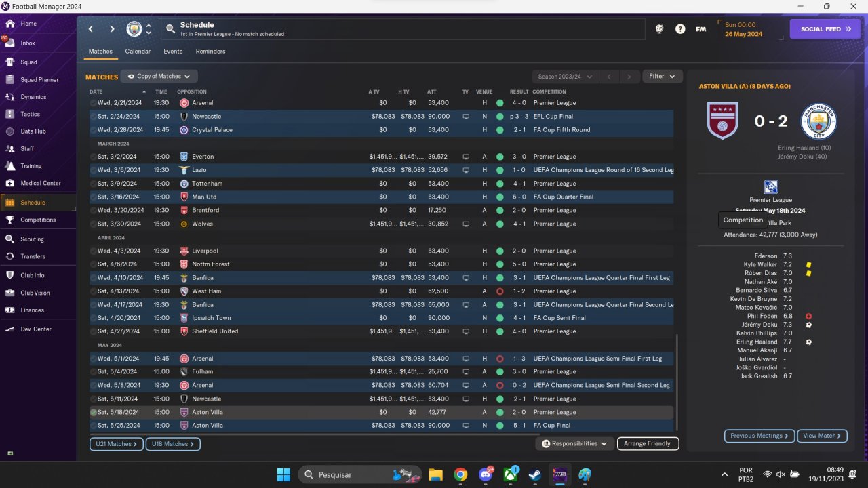Open Club Info in sidebar
Viewport: 868px width, 488px height.
click(33, 275)
